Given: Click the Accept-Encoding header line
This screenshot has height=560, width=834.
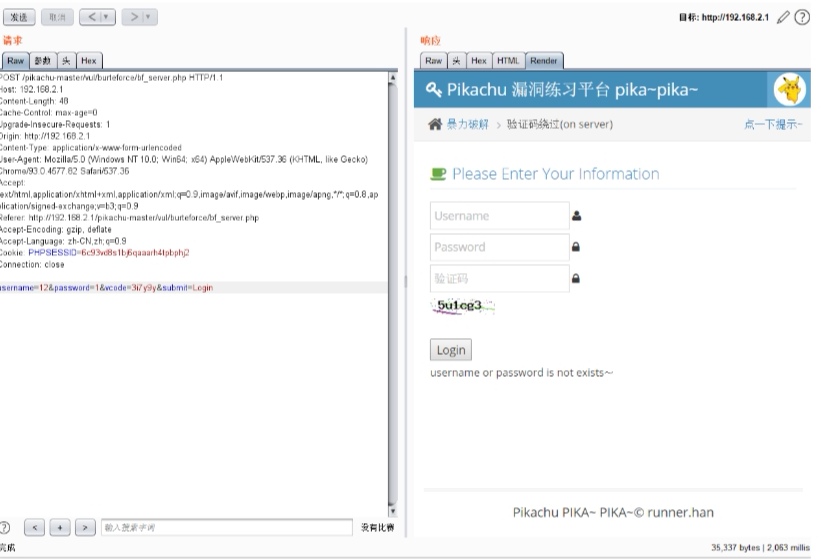Looking at the screenshot, I should tap(55, 229).
